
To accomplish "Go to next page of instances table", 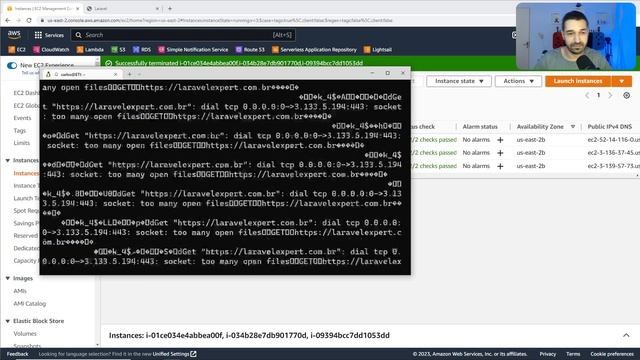I will pyautogui.click(x=610, y=96).
